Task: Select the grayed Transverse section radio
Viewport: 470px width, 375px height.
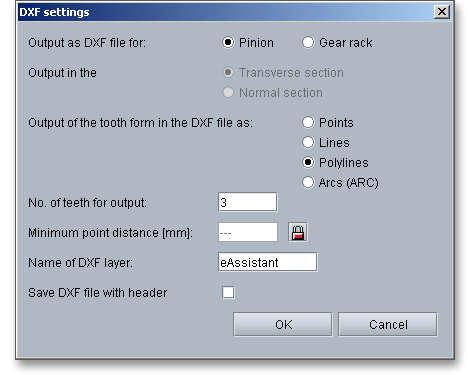Action: pos(228,73)
